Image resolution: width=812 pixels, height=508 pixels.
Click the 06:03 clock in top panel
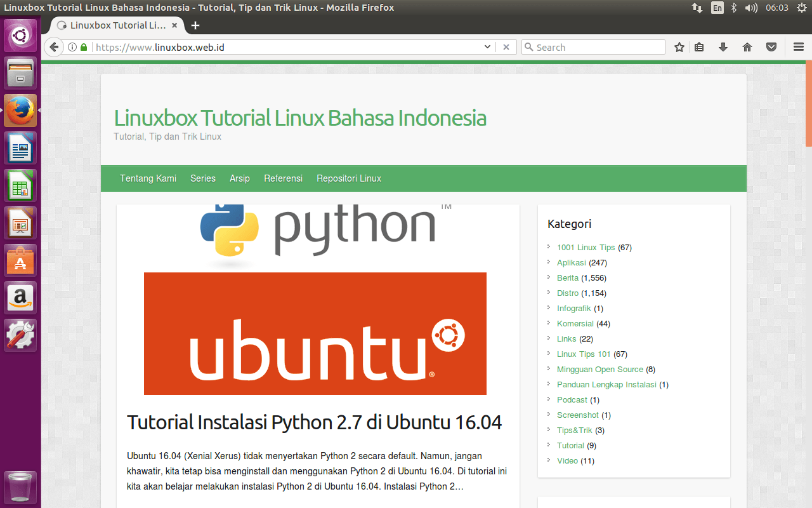[x=776, y=8]
